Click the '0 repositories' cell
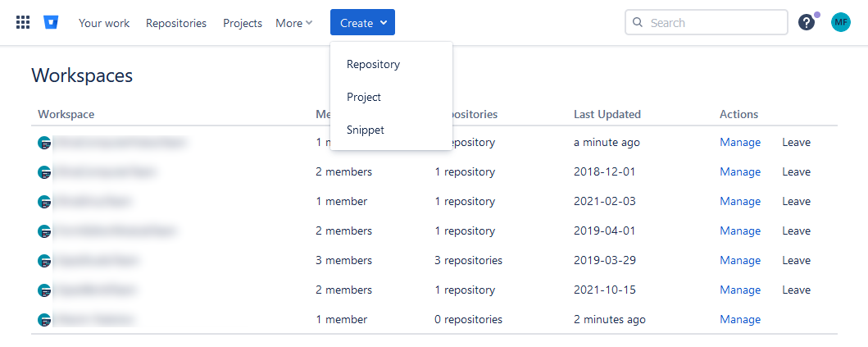This screenshot has height=347, width=868. pos(468,319)
